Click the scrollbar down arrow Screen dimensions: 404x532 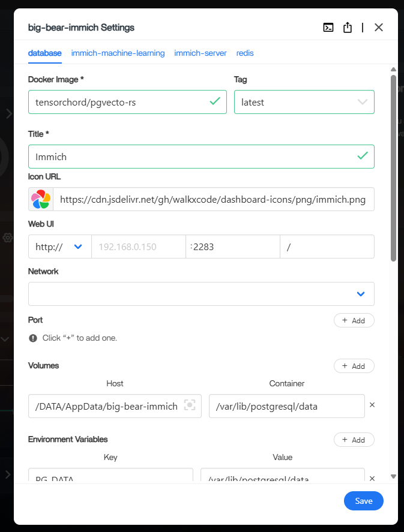[393, 476]
